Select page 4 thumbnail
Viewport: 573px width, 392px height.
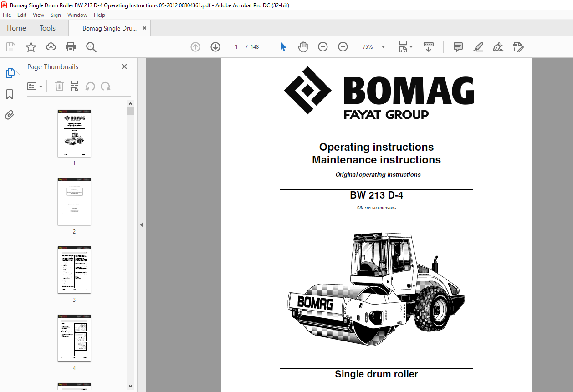pyautogui.click(x=74, y=338)
